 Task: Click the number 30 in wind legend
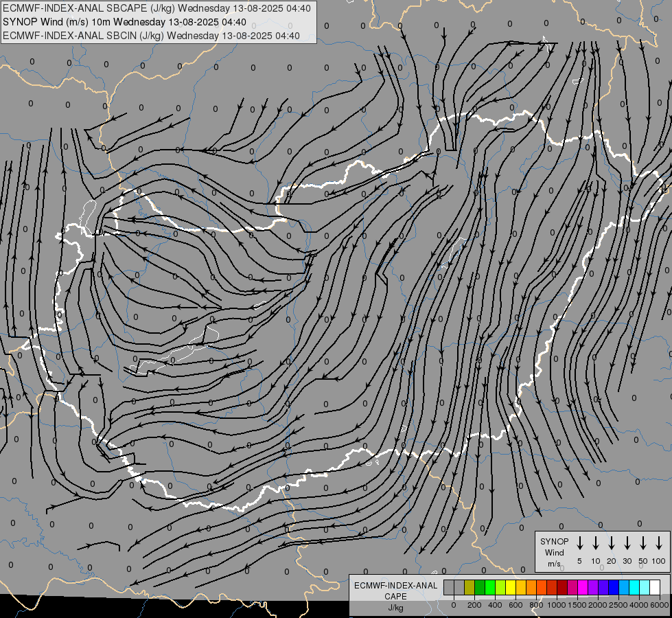pos(627,561)
